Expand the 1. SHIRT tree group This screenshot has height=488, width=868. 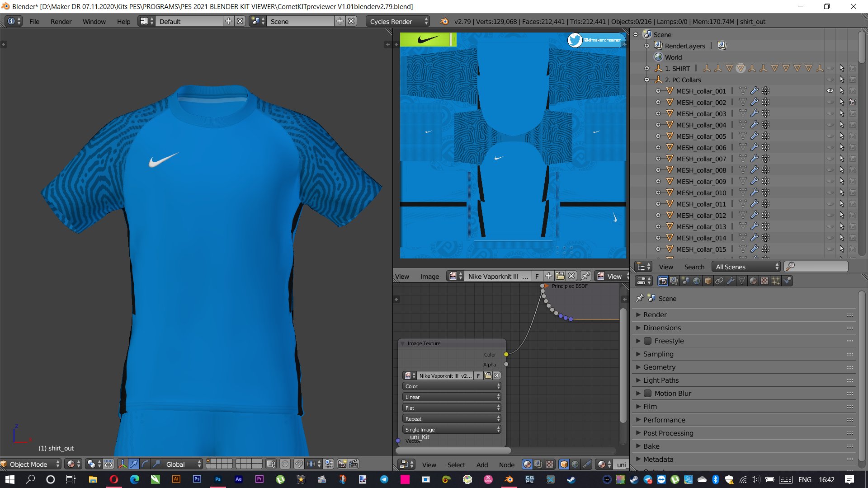[x=647, y=69]
